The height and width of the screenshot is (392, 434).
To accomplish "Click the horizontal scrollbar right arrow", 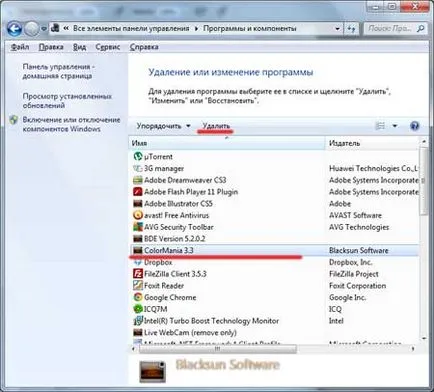I will [x=413, y=349].
